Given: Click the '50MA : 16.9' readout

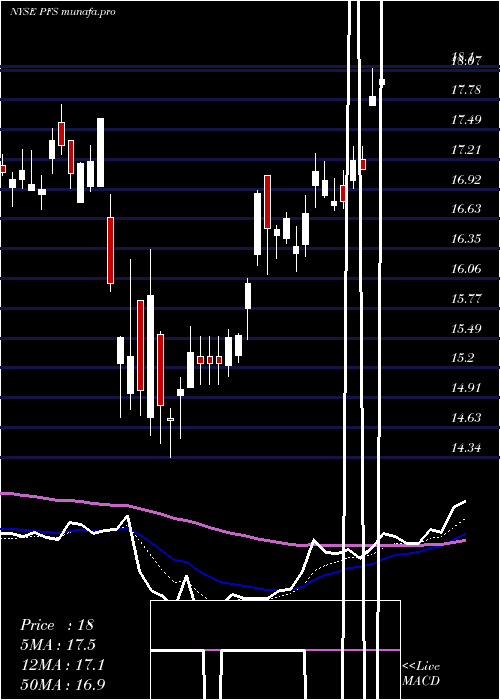Looking at the screenshot, I should click(x=63, y=684).
